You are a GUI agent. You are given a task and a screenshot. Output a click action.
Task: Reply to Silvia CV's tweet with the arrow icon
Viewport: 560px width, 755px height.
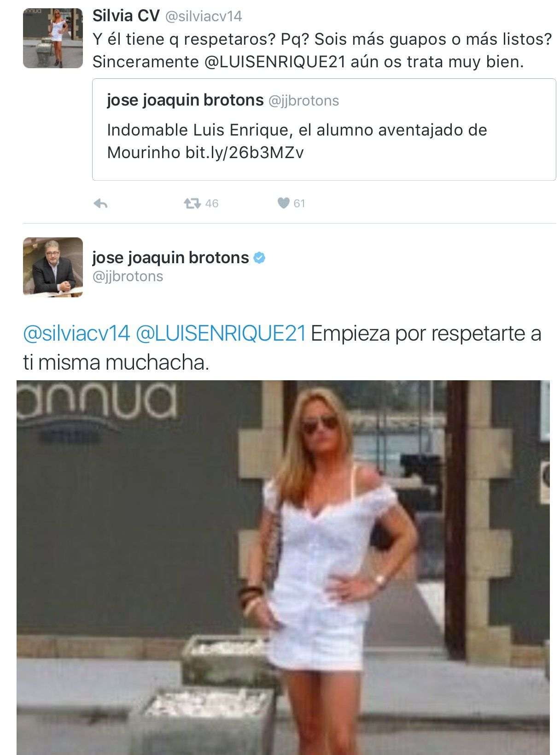(100, 203)
